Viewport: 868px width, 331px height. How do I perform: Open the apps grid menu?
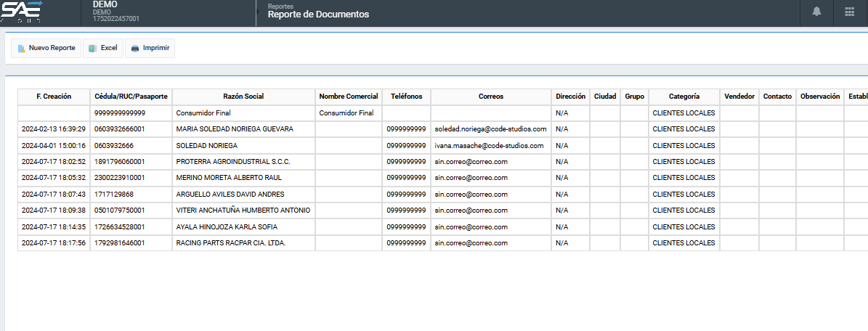click(849, 12)
